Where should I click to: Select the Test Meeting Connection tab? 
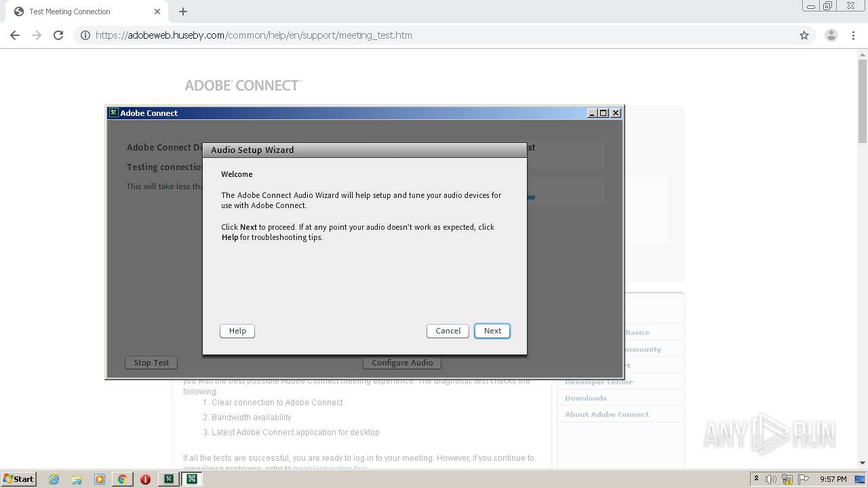pyautogui.click(x=85, y=12)
